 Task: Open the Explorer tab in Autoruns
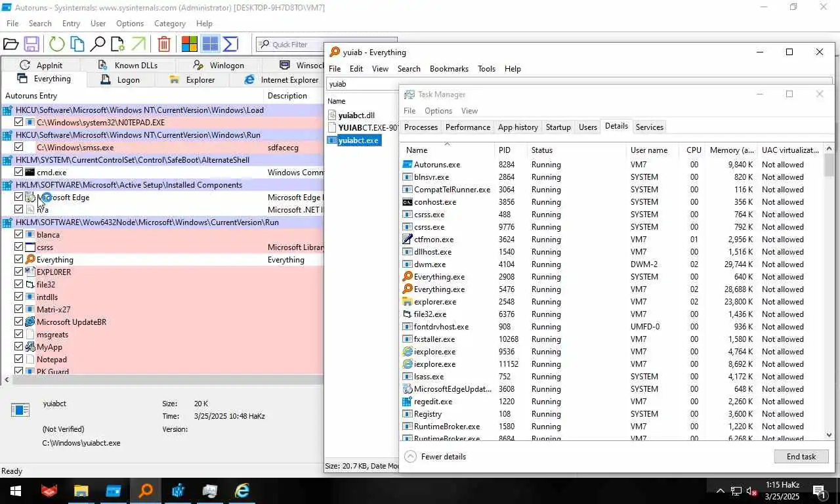192,80
